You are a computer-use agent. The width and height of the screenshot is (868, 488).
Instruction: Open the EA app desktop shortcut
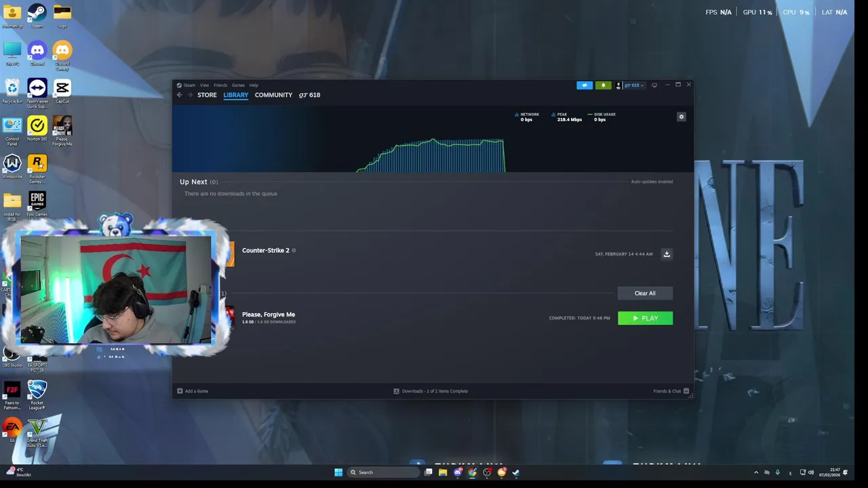[12, 430]
